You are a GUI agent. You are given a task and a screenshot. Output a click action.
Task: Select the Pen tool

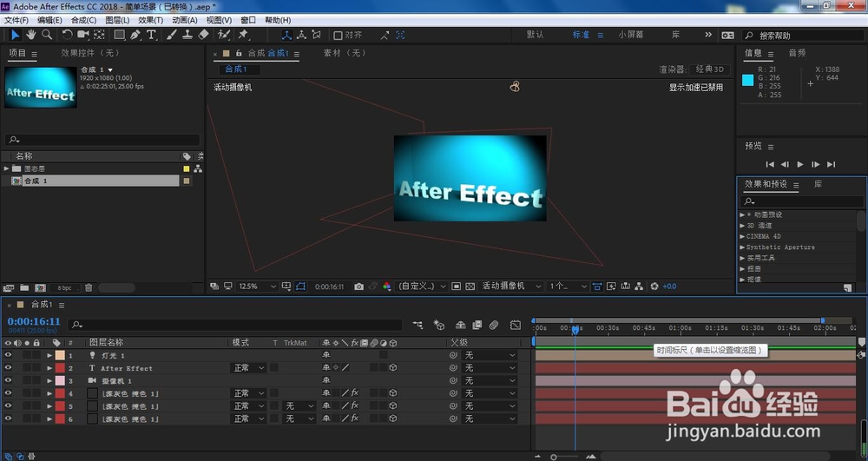coord(135,35)
